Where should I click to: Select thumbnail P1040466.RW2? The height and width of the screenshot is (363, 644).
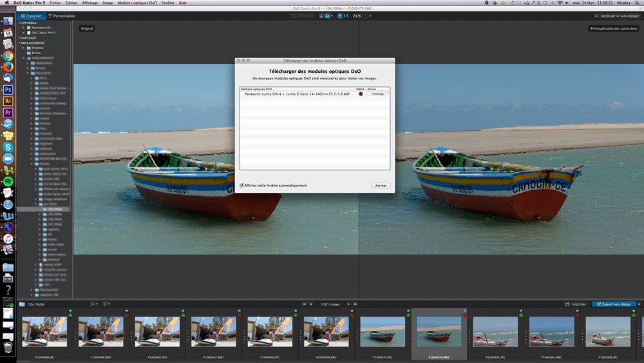coord(101,332)
